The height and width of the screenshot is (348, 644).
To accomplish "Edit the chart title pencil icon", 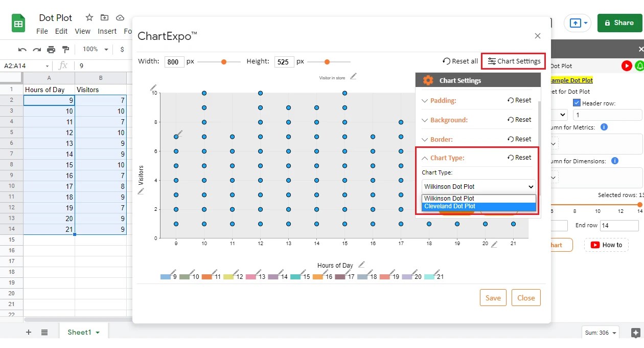I will coord(353,76).
